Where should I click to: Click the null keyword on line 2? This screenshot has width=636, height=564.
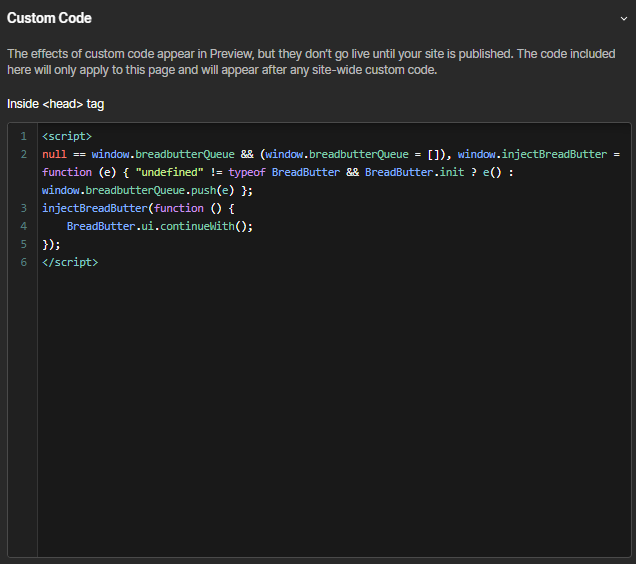54,154
